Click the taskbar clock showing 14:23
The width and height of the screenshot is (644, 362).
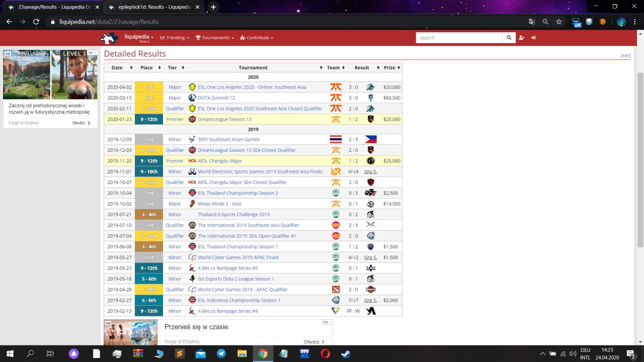[607, 353]
